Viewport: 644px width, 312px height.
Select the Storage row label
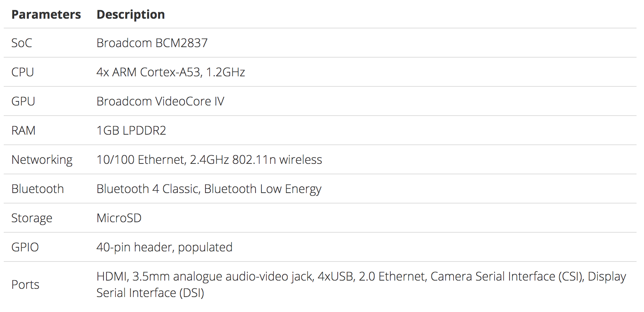[32, 218]
